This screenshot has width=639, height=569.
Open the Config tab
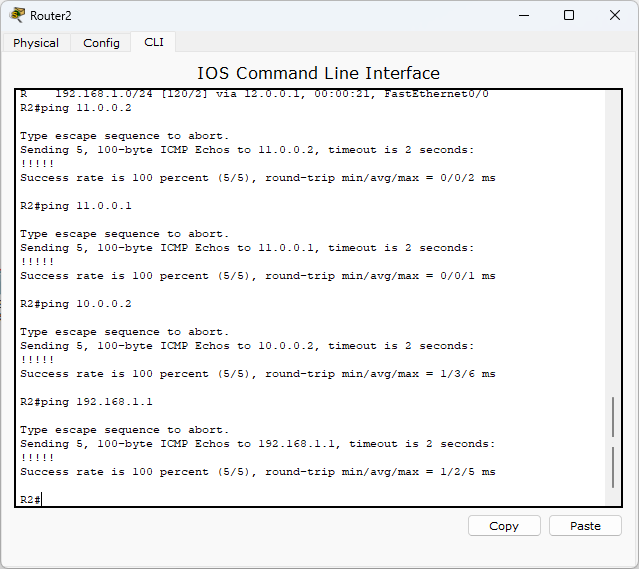[x=101, y=43]
